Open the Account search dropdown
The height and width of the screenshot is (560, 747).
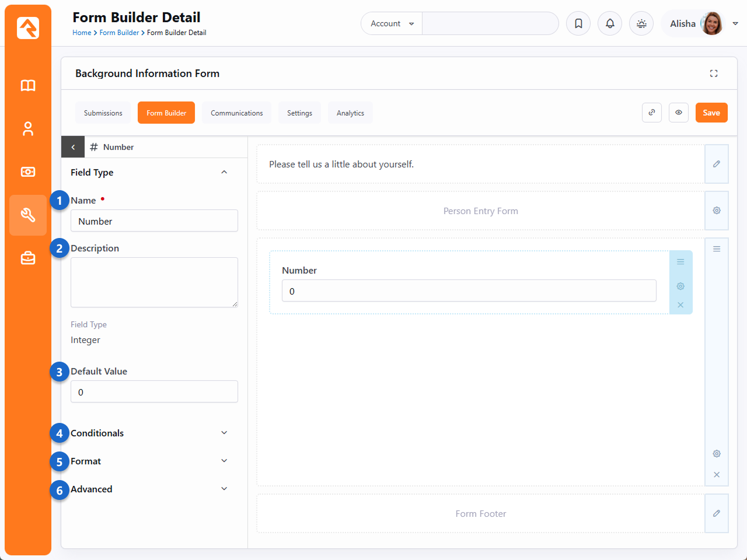[392, 24]
